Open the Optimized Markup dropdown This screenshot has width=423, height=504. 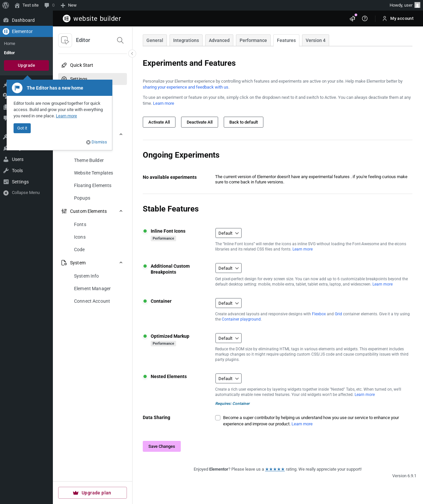[228, 338]
